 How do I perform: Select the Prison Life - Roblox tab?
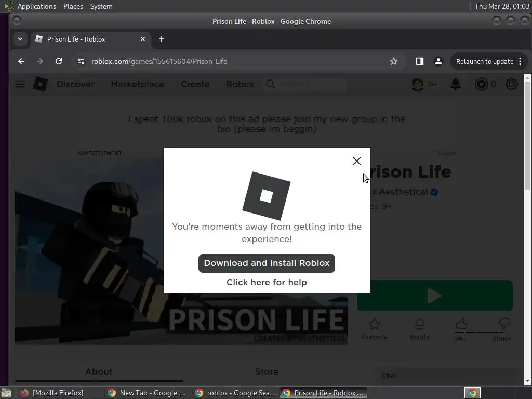(x=90, y=39)
